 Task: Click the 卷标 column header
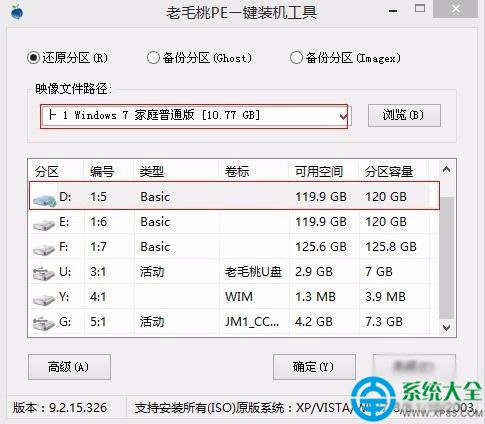point(237,172)
